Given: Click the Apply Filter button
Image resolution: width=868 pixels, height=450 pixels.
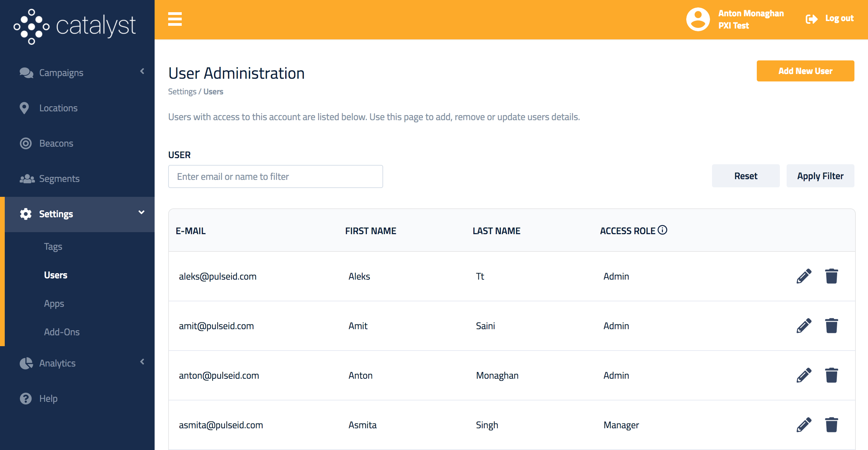Looking at the screenshot, I should tap(820, 176).
